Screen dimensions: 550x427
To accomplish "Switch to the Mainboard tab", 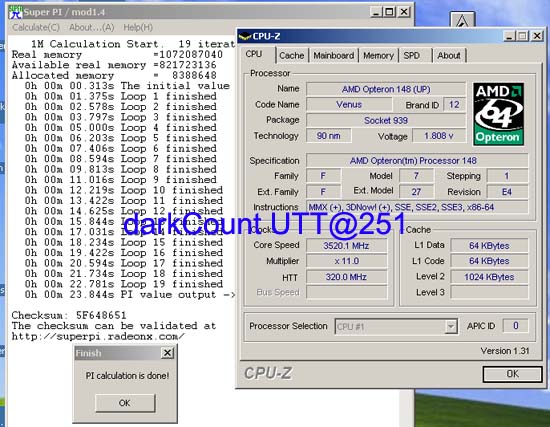I will 334,55.
